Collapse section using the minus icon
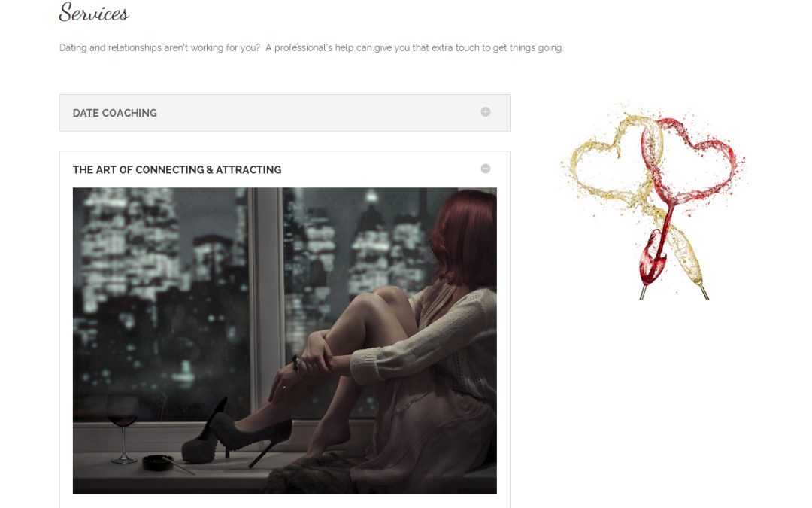Screen dimensions: 812x508 point(485,169)
